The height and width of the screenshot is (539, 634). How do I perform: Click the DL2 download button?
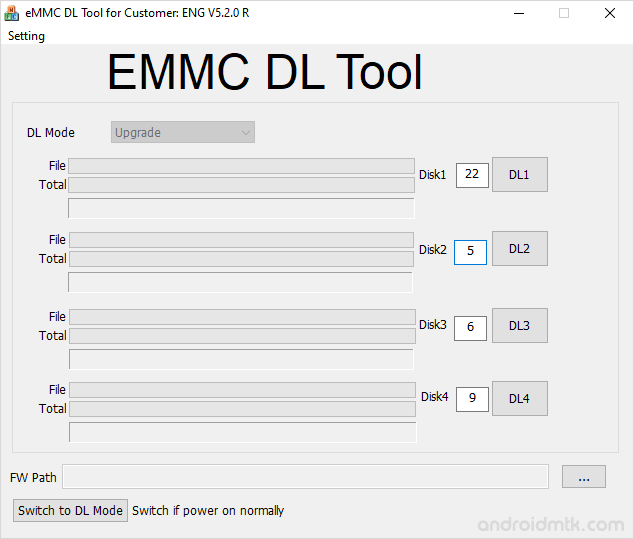point(520,249)
